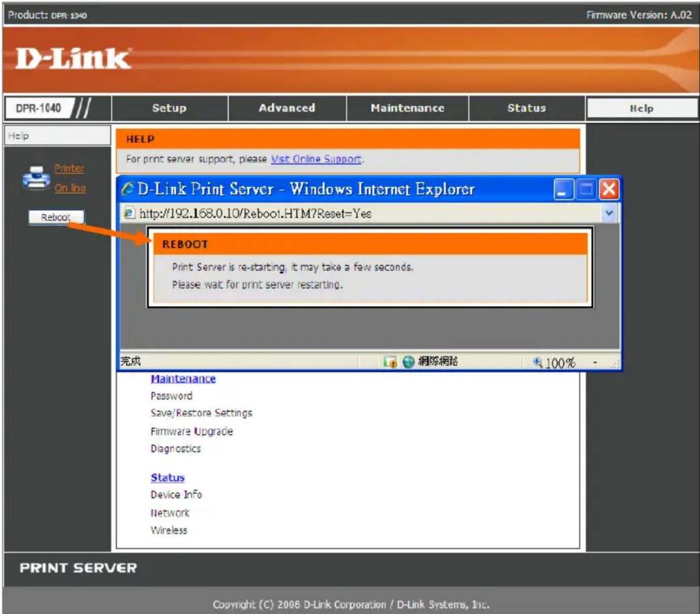The image size is (700, 614).
Task: Open the Status help section link
Action: [168, 478]
